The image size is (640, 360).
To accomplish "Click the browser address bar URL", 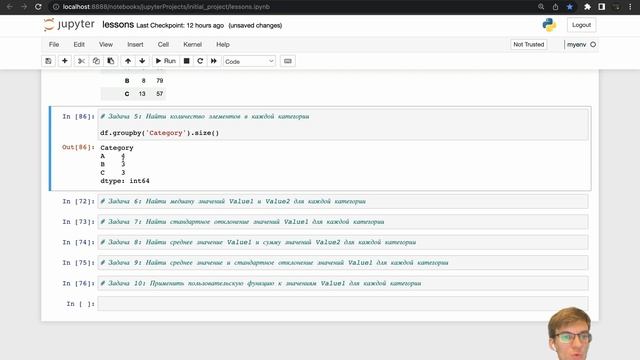I will [x=166, y=7].
